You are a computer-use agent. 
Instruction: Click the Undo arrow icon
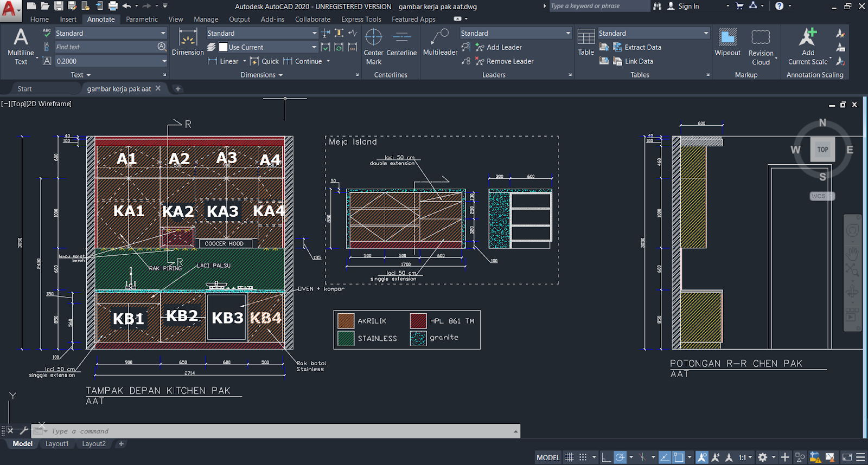(x=126, y=6)
